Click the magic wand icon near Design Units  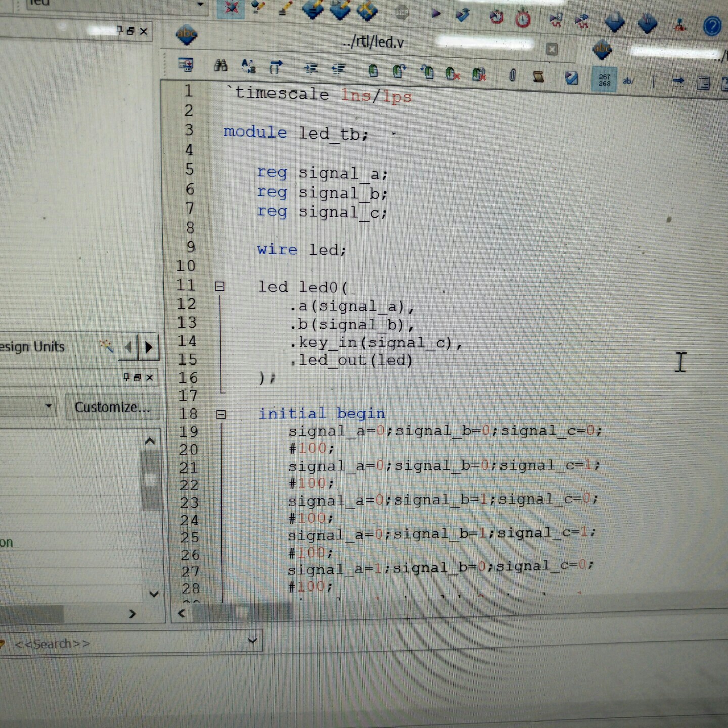106,346
